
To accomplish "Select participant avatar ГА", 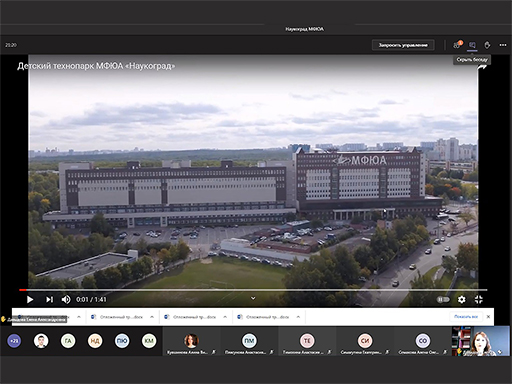I will click(68, 341).
